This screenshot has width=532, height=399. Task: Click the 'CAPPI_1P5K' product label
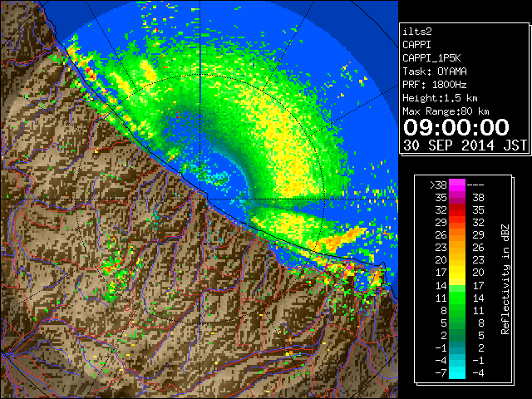pyautogui.click(x=431, y=58)
